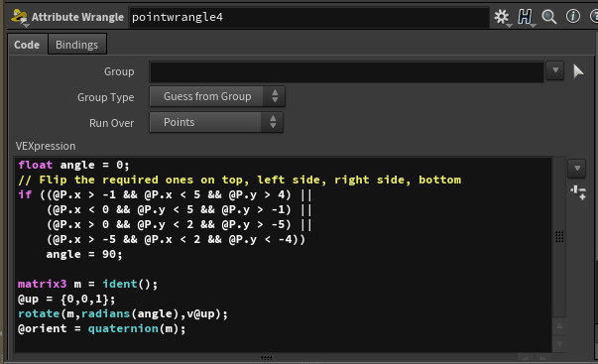Click the '@orient = quaternion(m);' line
This screenshot has width=598, height=364.
[102, 328]
